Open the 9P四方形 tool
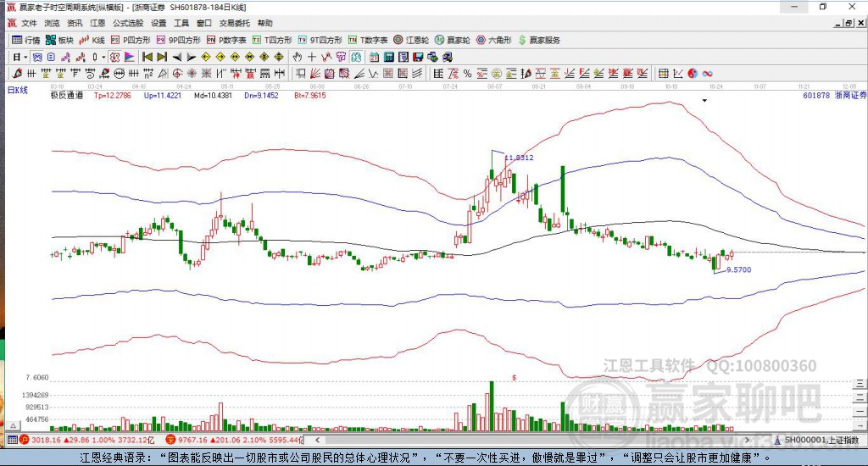This screenshot has height=466, width=868. click(178, 40)
